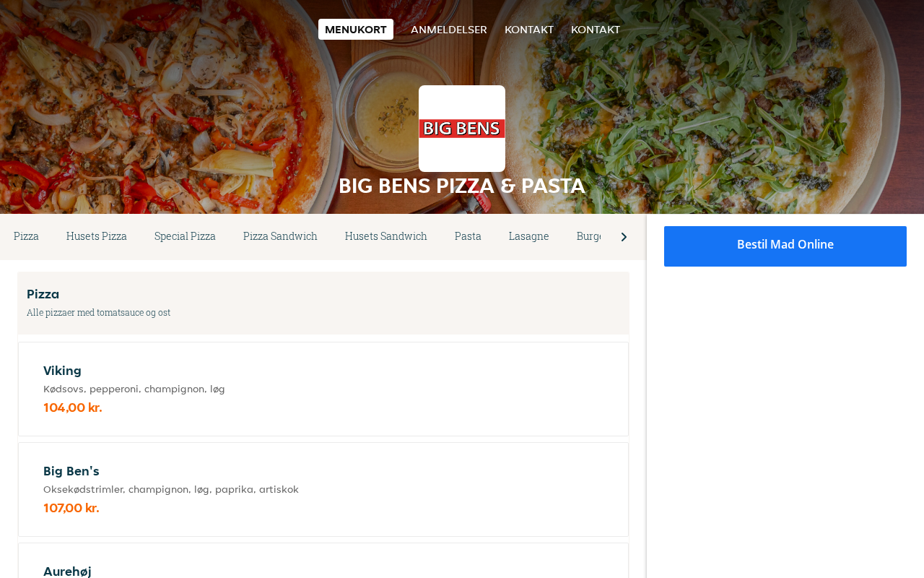Select the Big Ben's pizza name
Screen dimensions: 924x578
click(x=71, y=471)
